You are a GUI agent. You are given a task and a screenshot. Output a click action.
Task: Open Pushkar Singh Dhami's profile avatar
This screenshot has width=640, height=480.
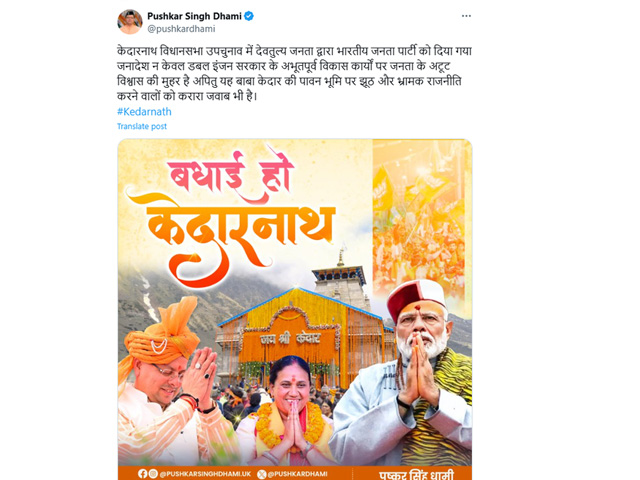click(129, 22)
